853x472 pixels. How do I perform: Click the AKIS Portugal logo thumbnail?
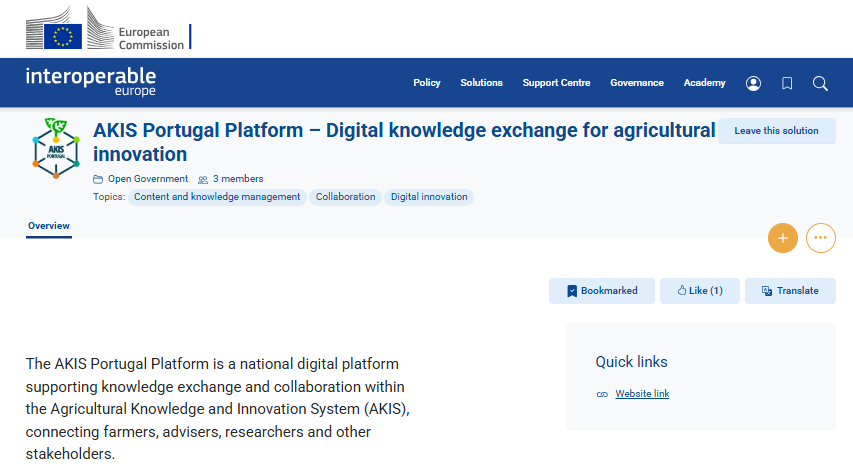[56, 148]
